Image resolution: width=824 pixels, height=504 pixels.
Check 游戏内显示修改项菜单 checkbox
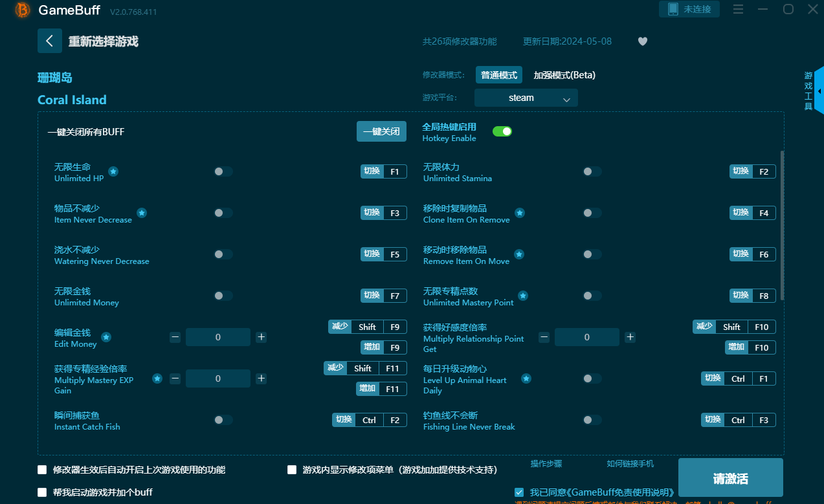click(292, 470)
